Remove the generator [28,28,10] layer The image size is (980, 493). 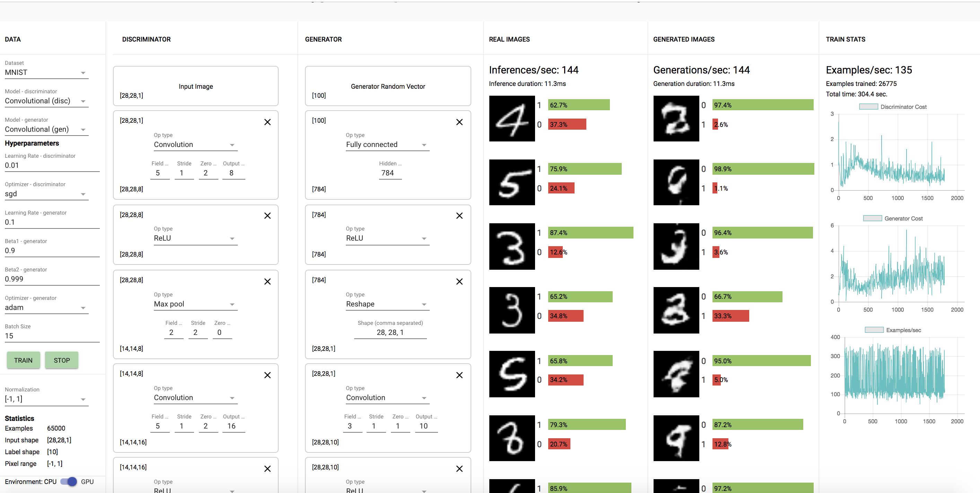click(459, 469)
